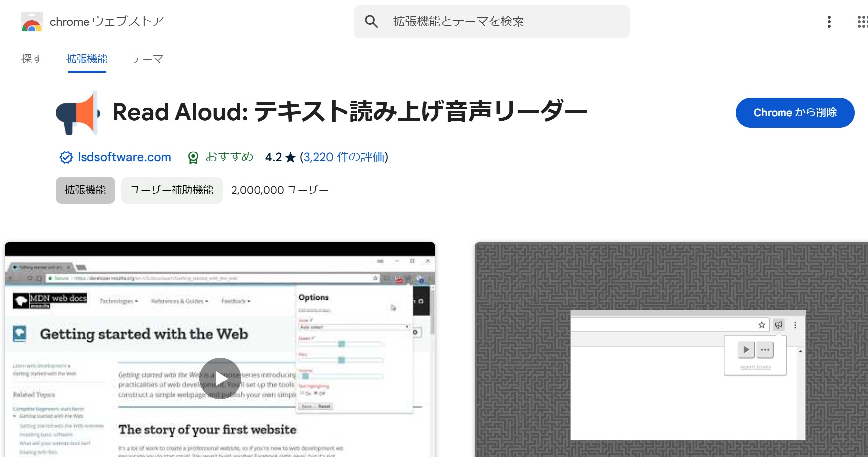
Task: Open lsdsoftware.com developer link
Action: click(x=124, y=157)
